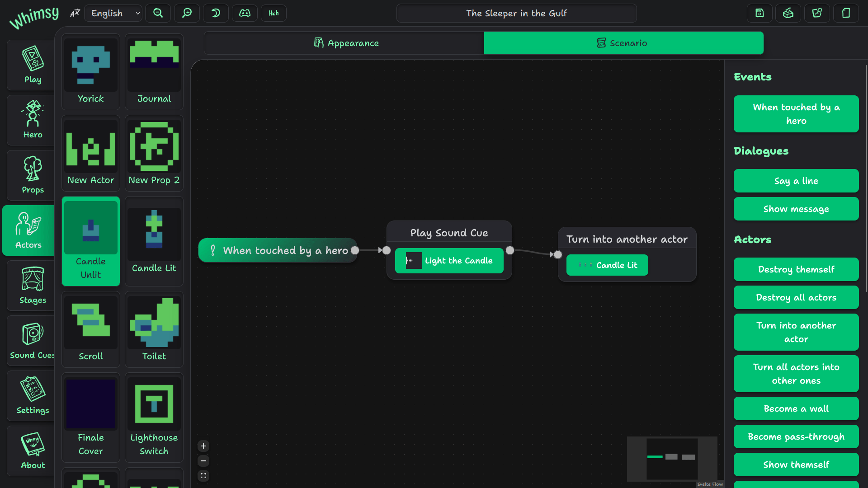The height and width of the screenshot is (488, 868).
Task: Click the zoom out magnifier icon
Action: click(158, 13)
